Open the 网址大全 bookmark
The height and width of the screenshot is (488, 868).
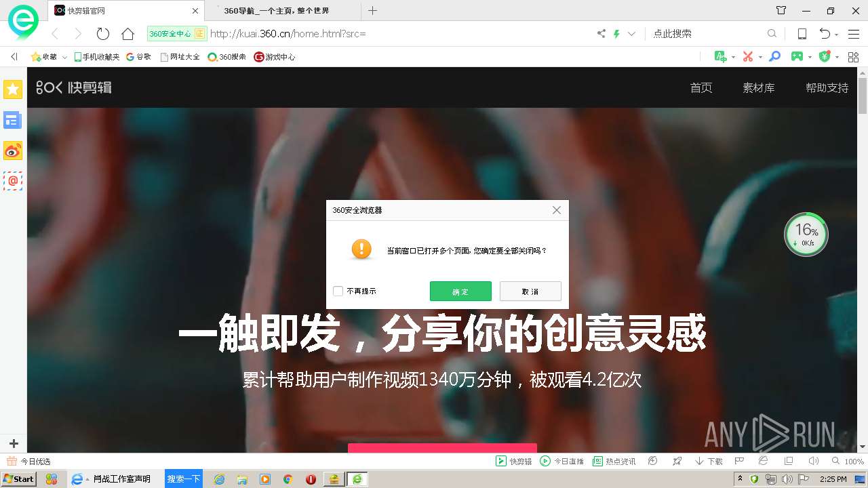180,57
